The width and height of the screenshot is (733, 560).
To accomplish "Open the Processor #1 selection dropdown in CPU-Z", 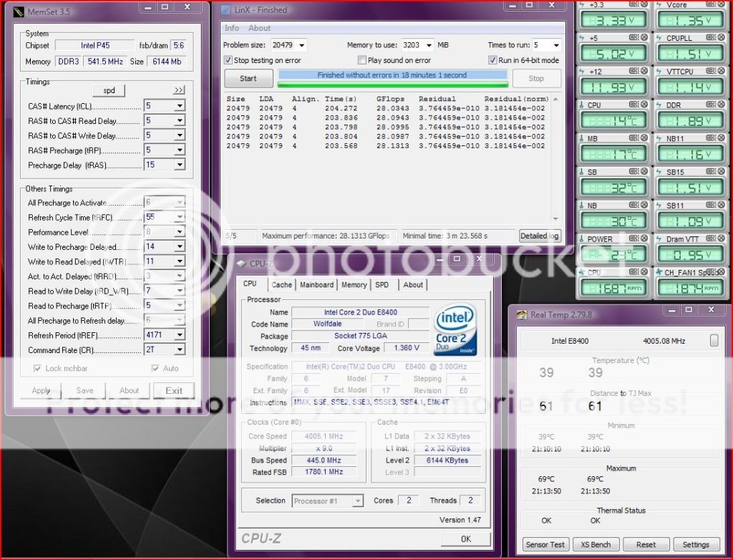I will pos(357,501).
